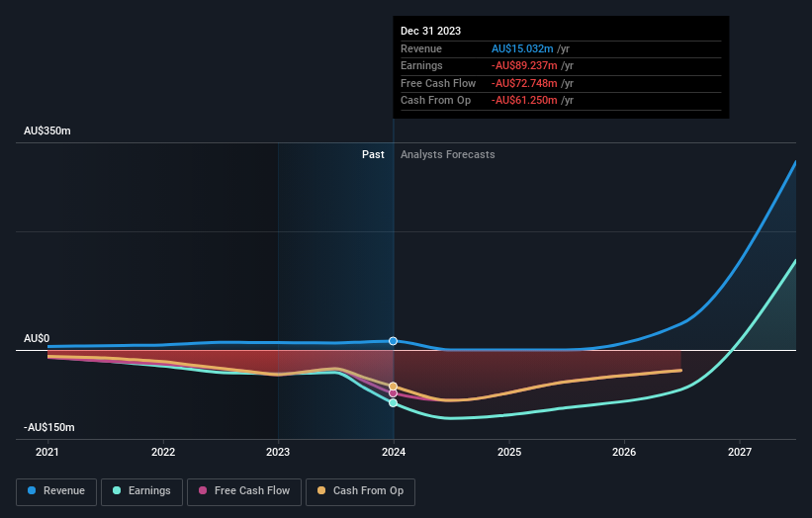
Task: Click the Cash From Op label in tooltip
Action: pyautogui.click(x=435, y=101)
